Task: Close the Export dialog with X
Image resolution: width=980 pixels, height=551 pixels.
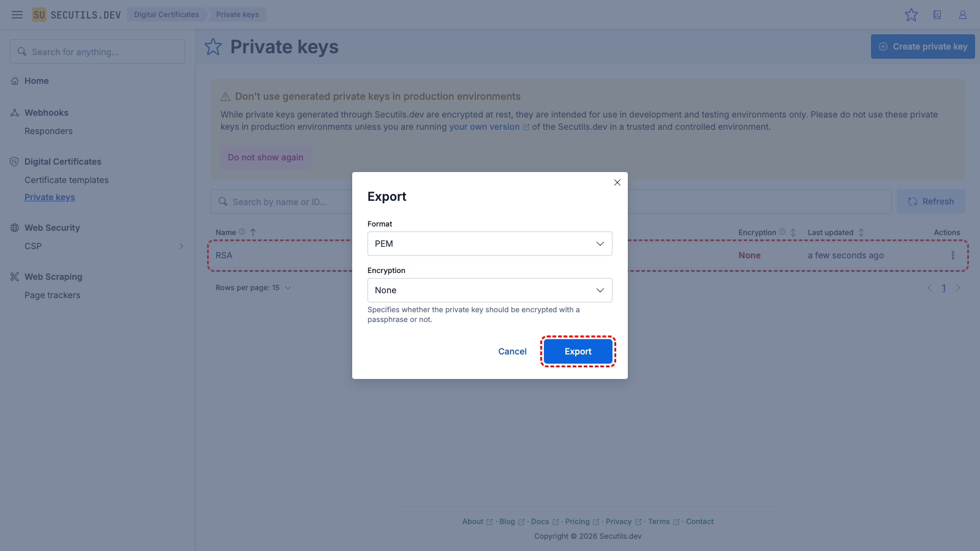Action: coord(617,182)
